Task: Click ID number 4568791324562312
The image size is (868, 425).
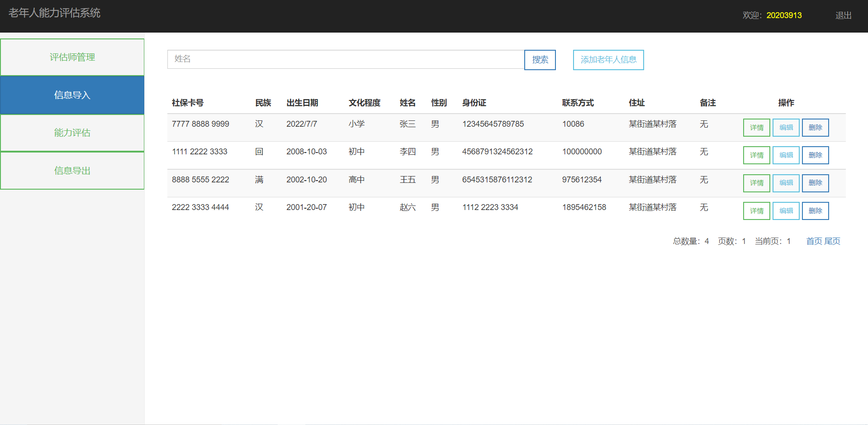Action: pos(498,152)
